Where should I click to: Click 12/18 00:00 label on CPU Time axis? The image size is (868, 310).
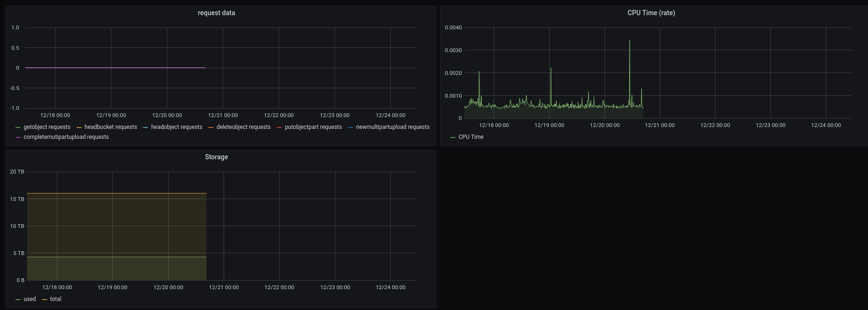[x=494, y=125]
